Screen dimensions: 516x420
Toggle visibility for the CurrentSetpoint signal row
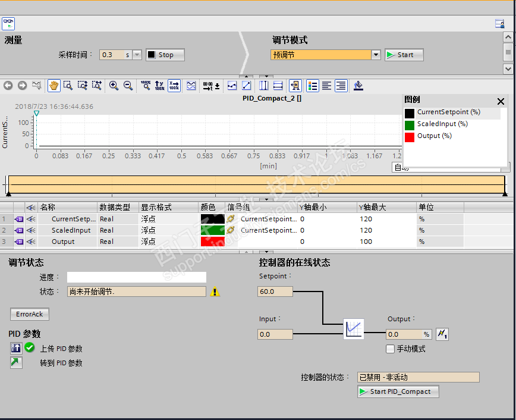(x=32, y=219)
